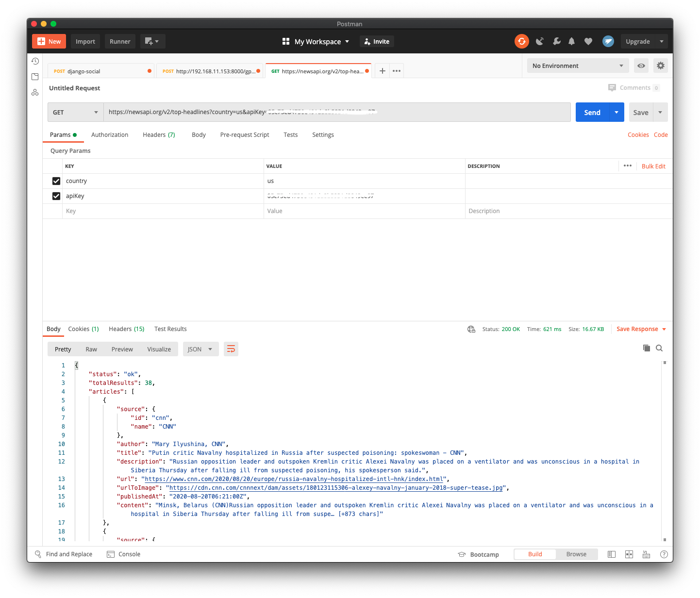
Task: Open Query Params column options dots
Action: coord(628,166)
